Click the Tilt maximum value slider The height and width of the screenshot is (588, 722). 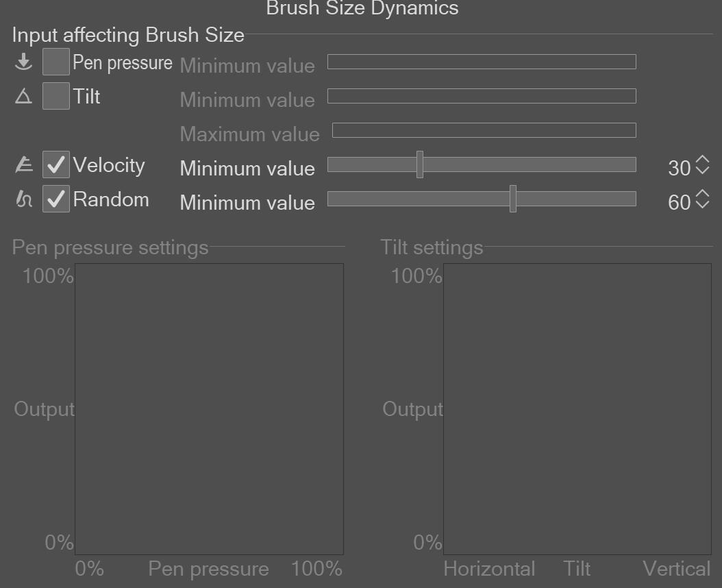click(484, 130)
